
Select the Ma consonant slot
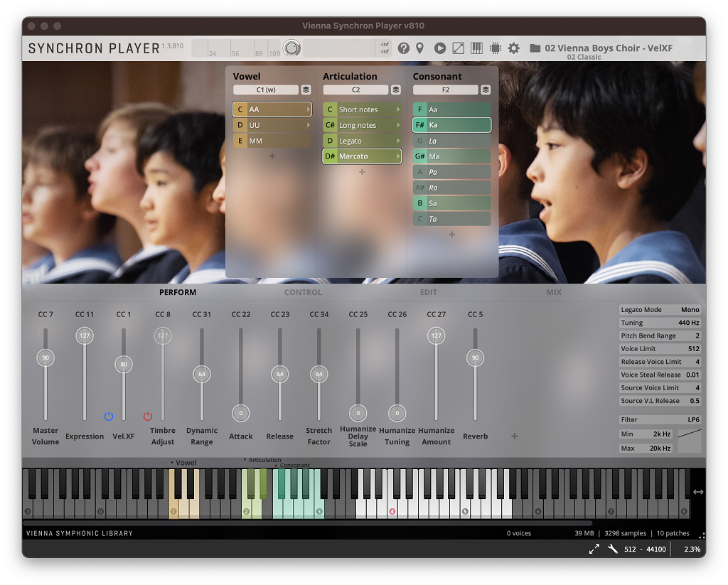(x=451, y=156)
